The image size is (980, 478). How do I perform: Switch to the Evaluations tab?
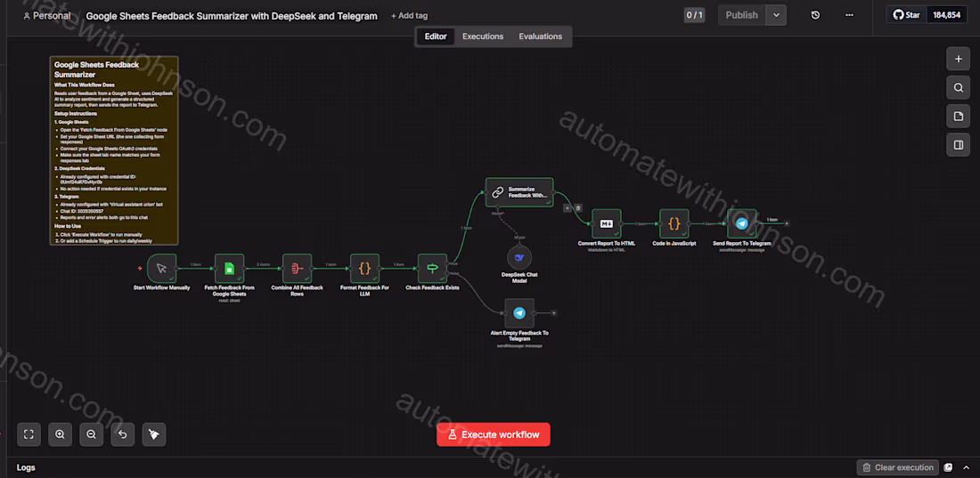coord(540,36)
